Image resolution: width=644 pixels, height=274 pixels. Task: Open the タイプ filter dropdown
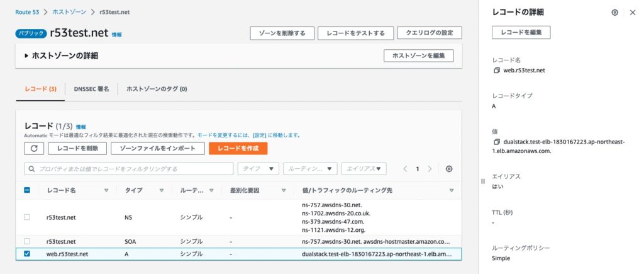point(258,169)
